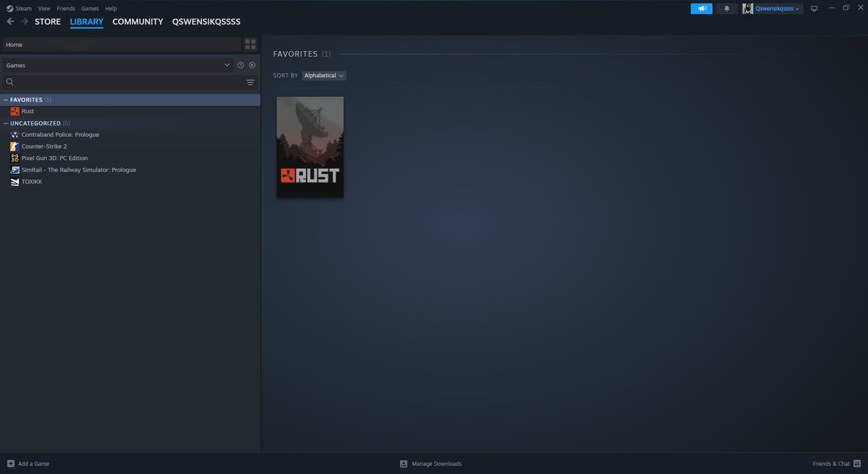This screenshot has height=474, width=868.
Task: Switch to the STORE tab
Action: click(x=47, y=22)
